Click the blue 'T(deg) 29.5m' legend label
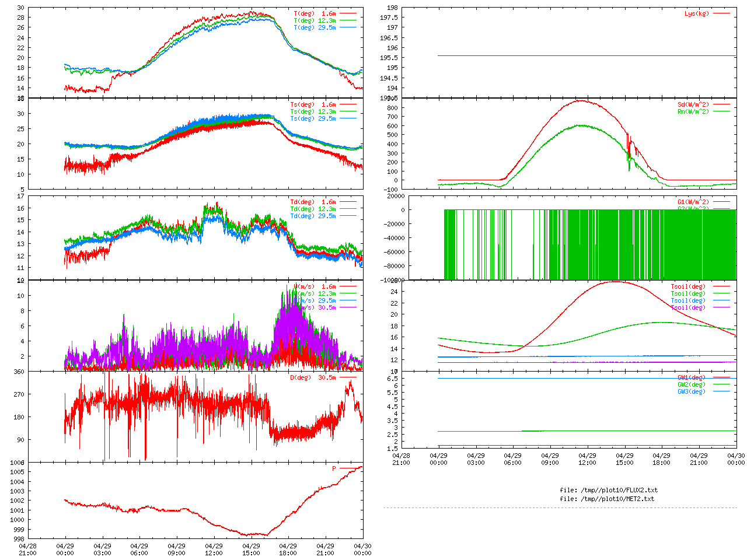 (x=315, y=27)
